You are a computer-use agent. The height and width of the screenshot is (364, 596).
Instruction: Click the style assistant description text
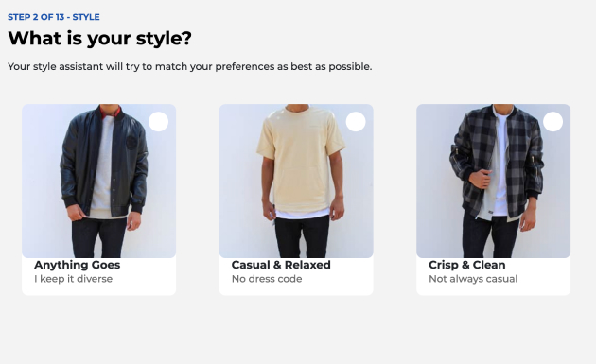click(189, 66)
